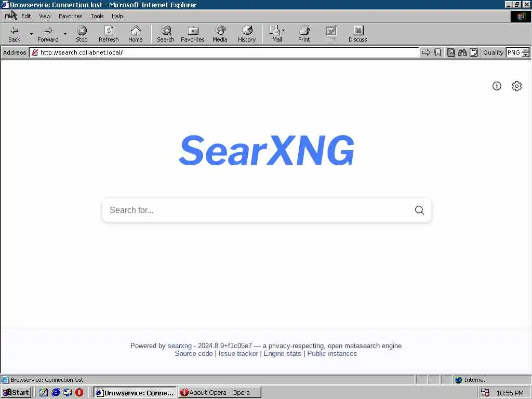
Task: Open the searxng footer link
Action: coord(179,345)
